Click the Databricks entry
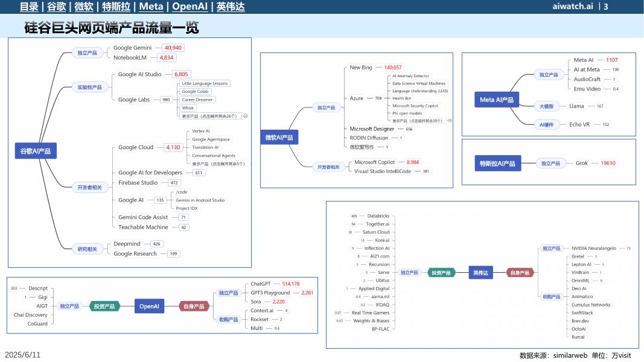The image size is (644, 362). 378,216
